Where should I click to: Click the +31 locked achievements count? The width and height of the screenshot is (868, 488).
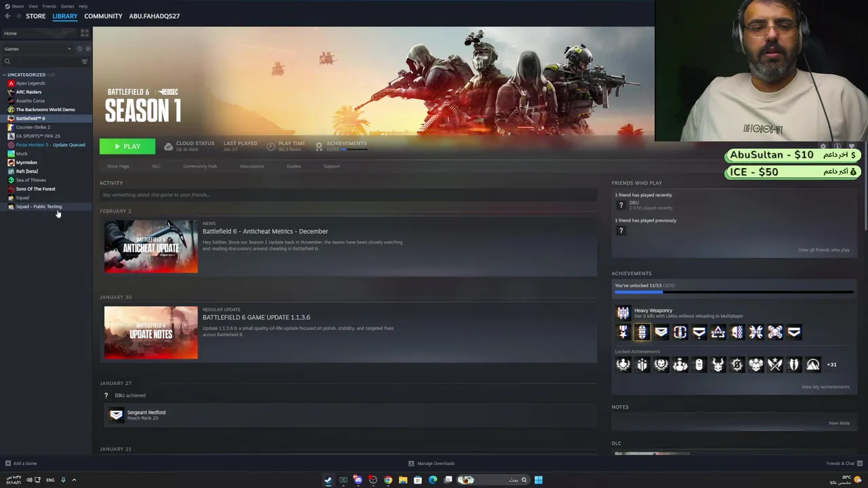coord(831,365)
